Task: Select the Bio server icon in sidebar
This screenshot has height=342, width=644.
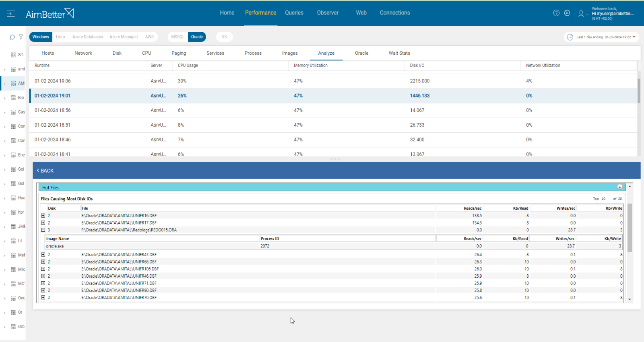Action: coord(13,98)
